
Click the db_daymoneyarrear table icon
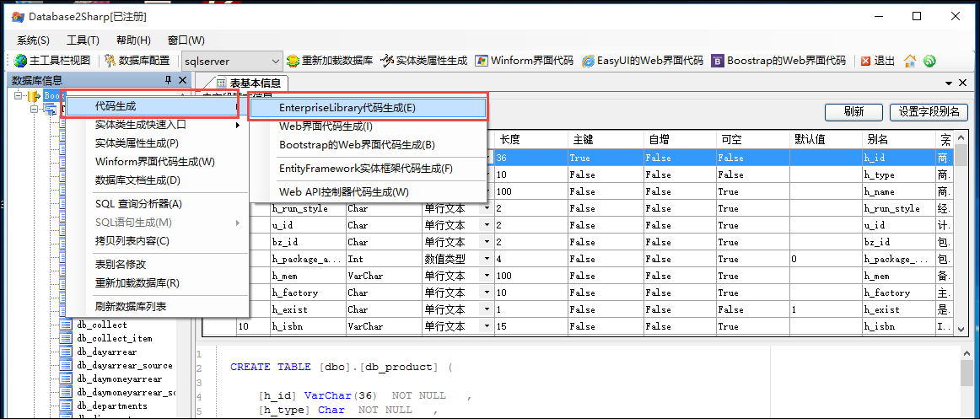(x=67, y=379)
